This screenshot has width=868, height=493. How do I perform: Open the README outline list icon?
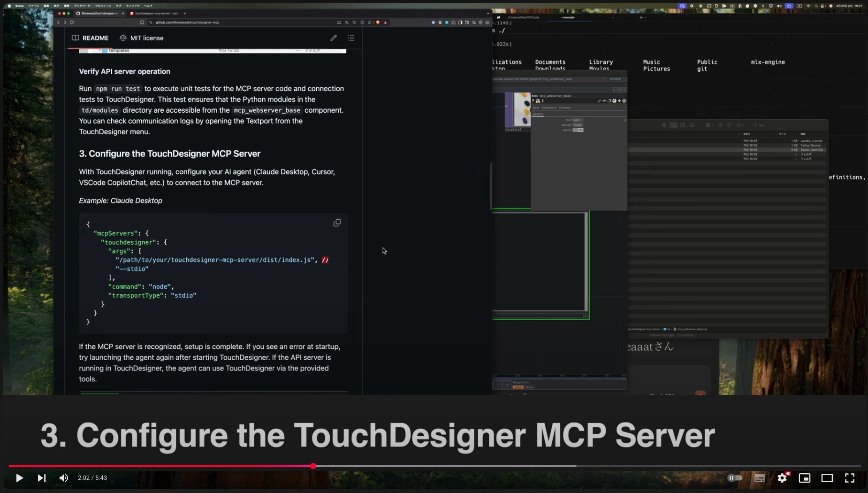tap(351, 38)
